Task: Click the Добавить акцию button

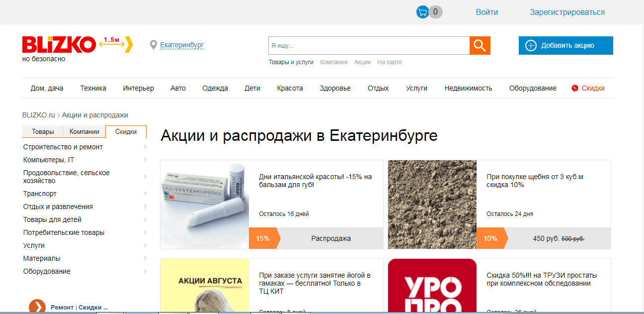Action: [566, 45]
